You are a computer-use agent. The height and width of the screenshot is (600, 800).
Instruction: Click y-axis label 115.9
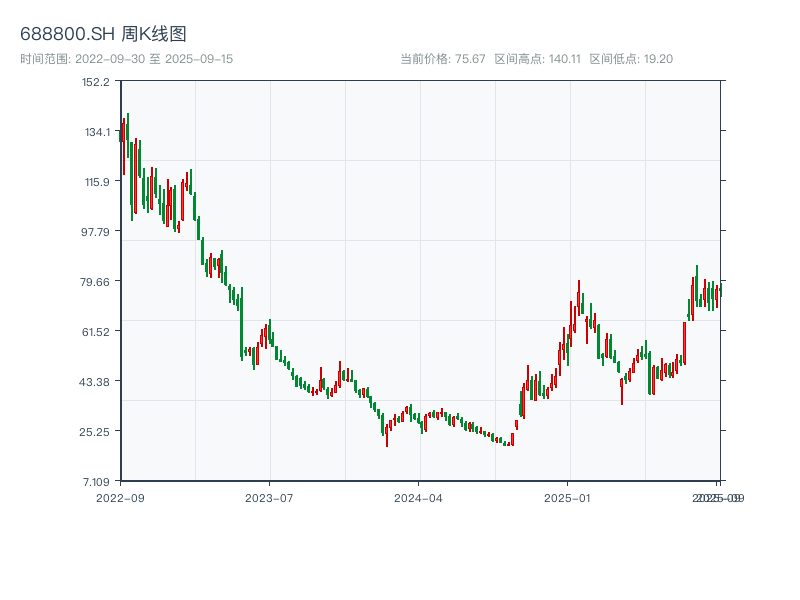tap(97, 182)
